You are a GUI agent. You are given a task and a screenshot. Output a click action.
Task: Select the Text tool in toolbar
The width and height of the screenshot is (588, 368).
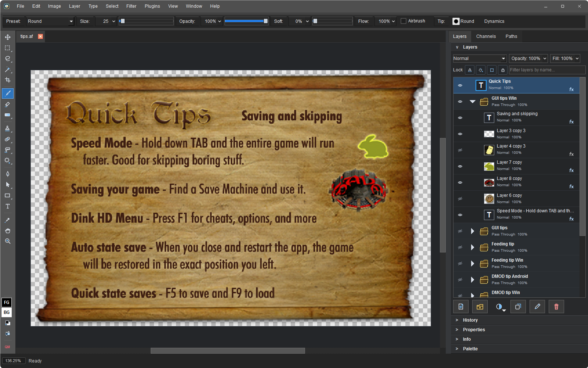7,206
